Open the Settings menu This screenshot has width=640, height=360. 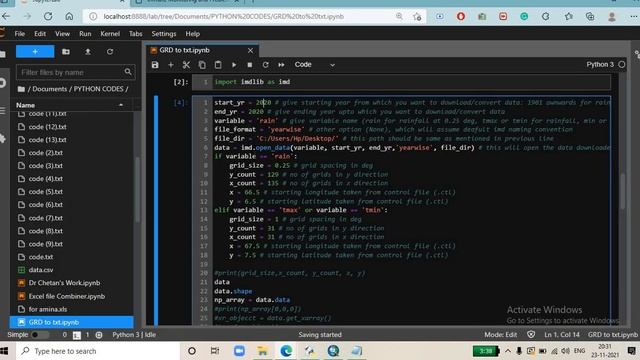[x=164, y=34]
